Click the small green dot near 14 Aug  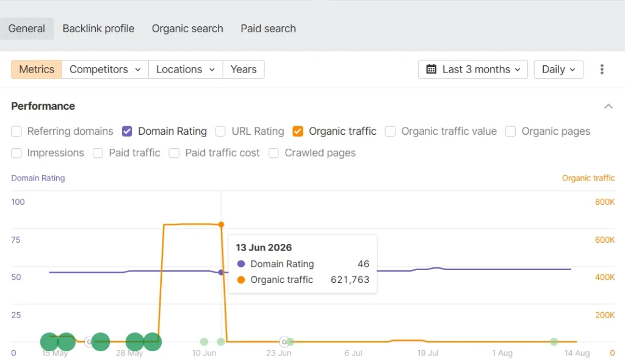[554, 341]
